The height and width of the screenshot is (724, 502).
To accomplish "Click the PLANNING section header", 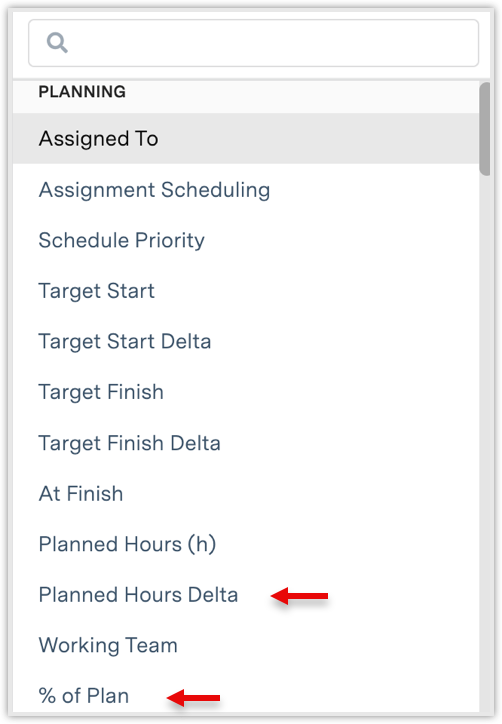I will pos(82,91).
